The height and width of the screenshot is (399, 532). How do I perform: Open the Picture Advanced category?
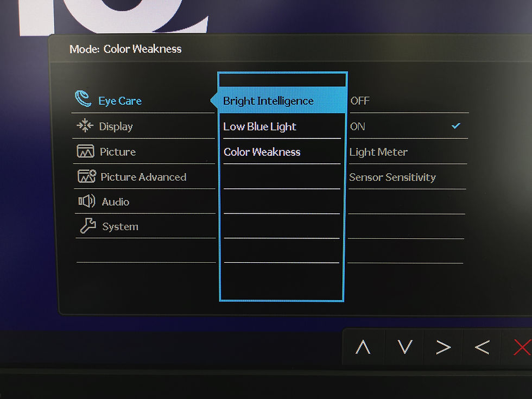(143, 177)
